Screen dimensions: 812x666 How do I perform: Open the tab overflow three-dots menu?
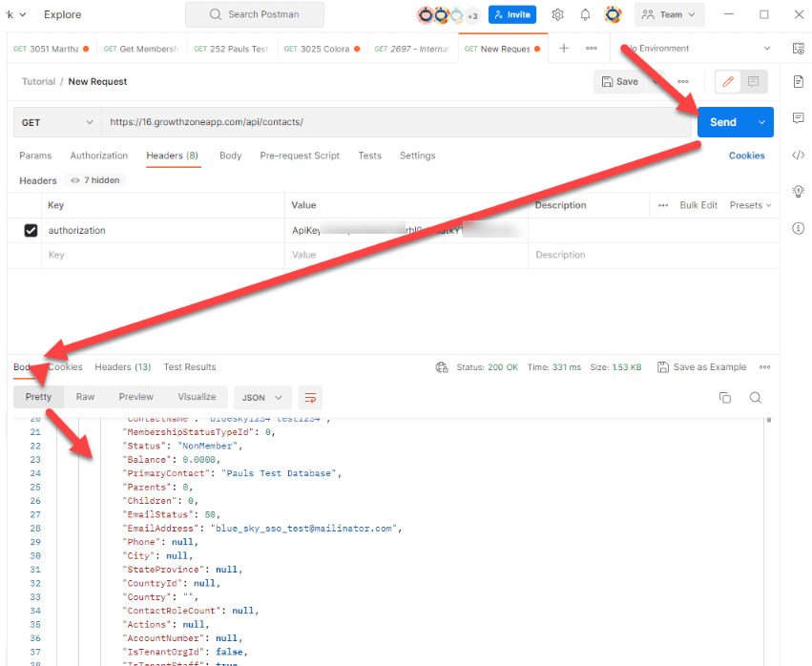592,48
